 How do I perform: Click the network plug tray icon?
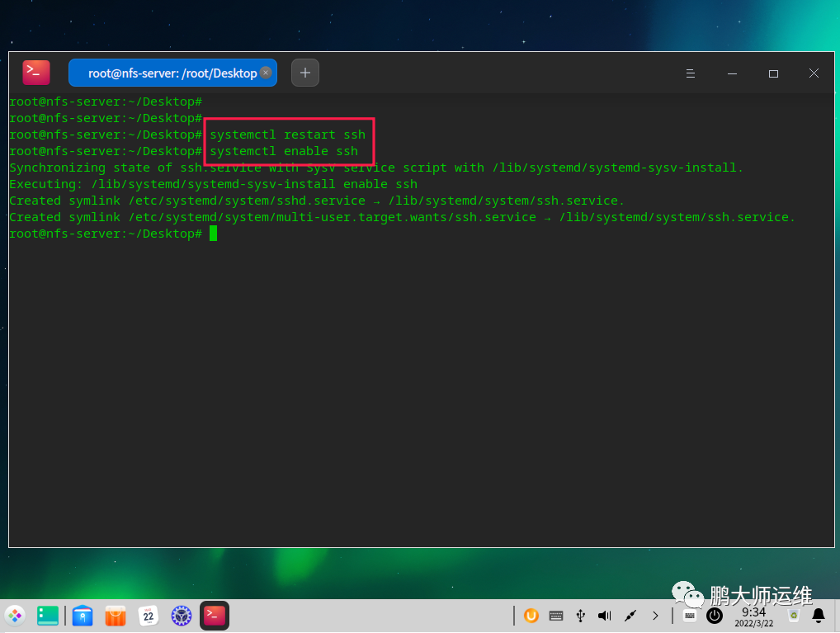630,616
